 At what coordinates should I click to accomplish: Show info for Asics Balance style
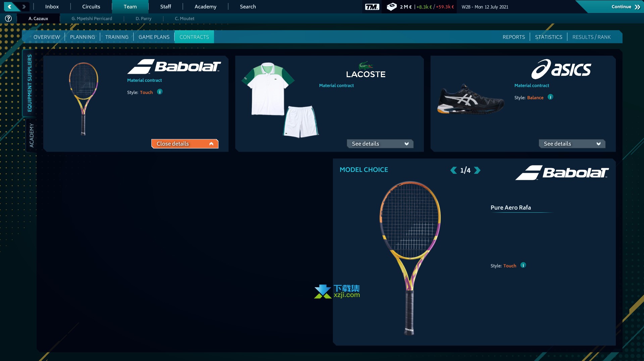tap(550, 97)
